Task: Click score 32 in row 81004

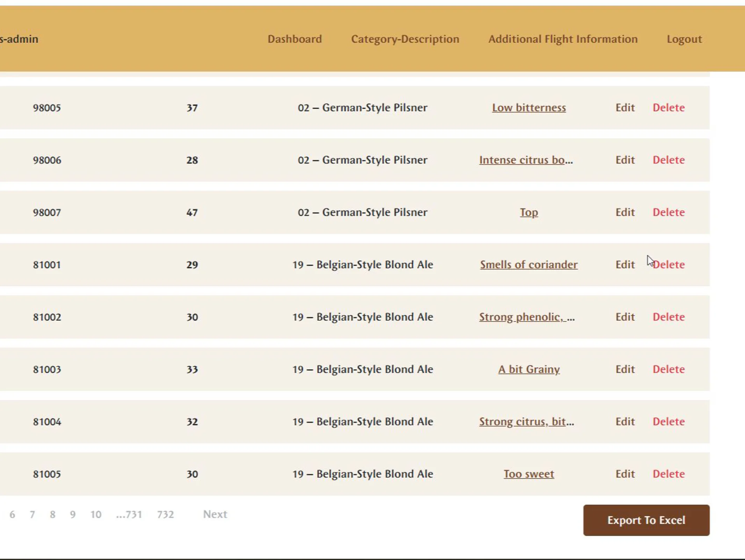Action: click(x=192, y=422)
